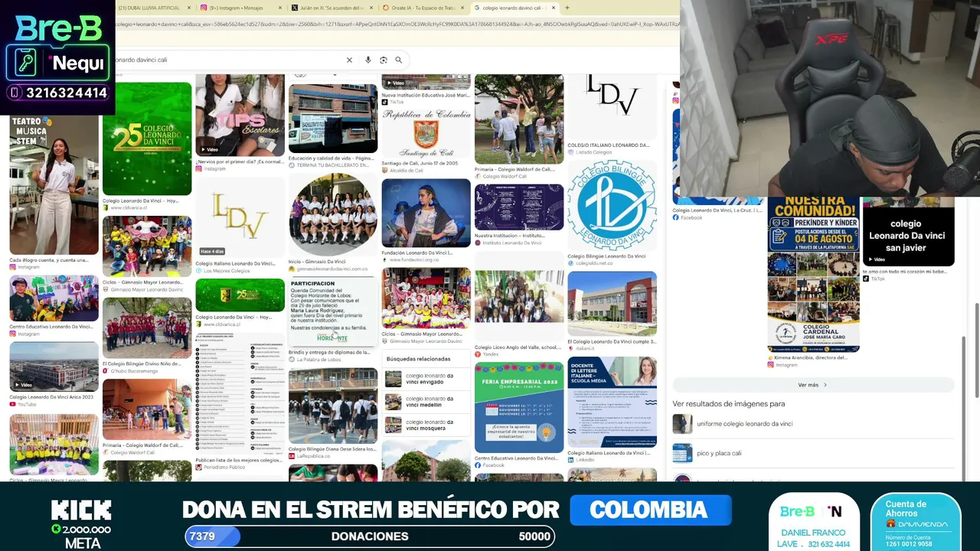This screenshot has height=551, width=980.
Task: Click the donations progress bar showing 7379
Action: (x=370, y=536)
